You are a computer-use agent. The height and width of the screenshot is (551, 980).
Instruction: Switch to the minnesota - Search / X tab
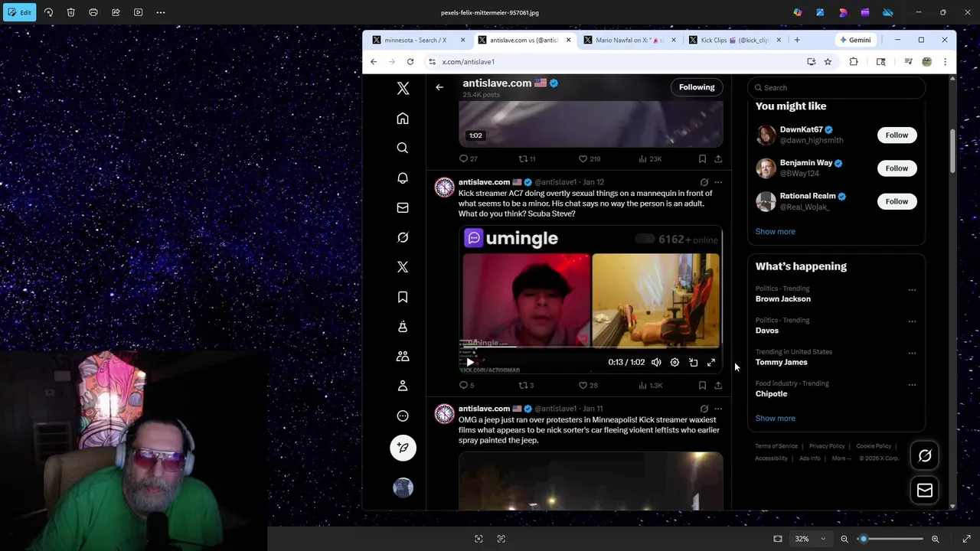tap(419, 40)
